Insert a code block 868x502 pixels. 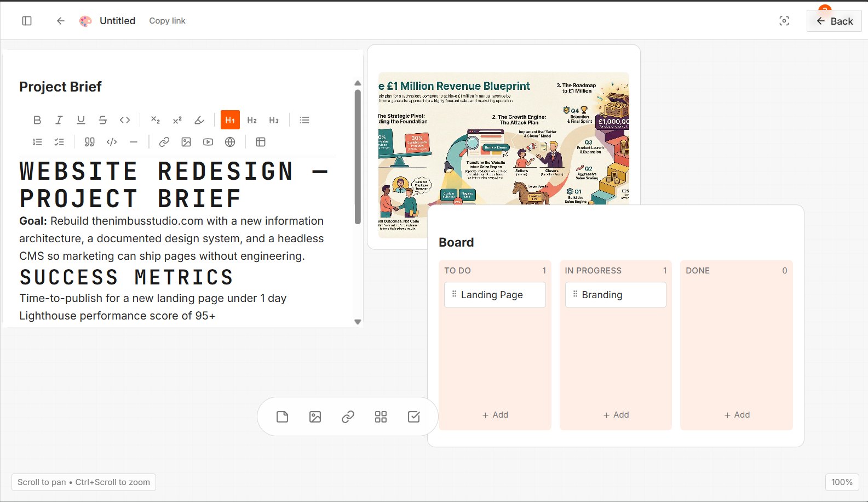pyautogui.click(x=112, y=142)
